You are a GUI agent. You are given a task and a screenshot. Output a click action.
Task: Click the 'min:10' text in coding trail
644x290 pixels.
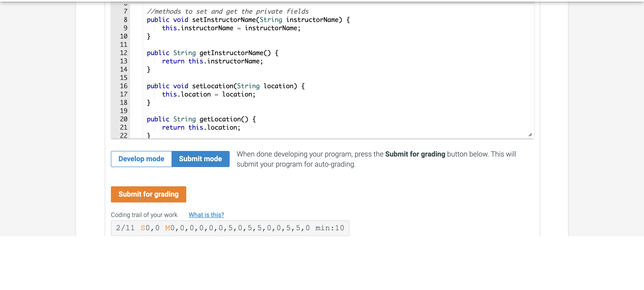(329, 228)
